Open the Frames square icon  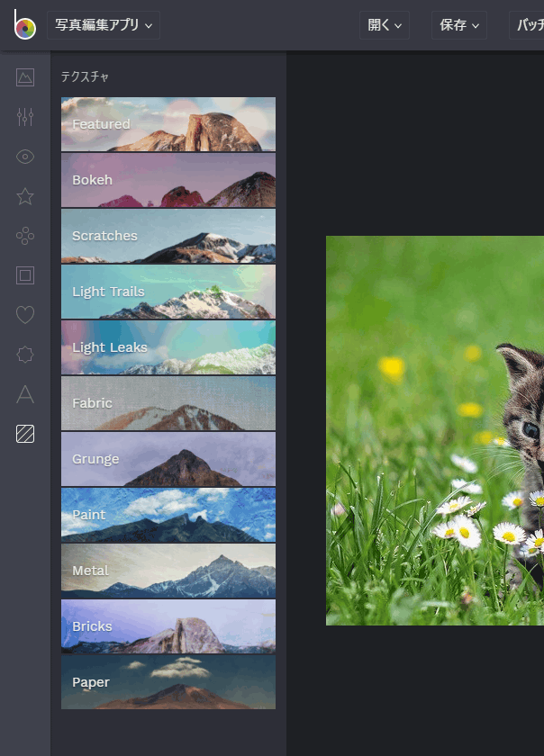(x=25, y=275)
